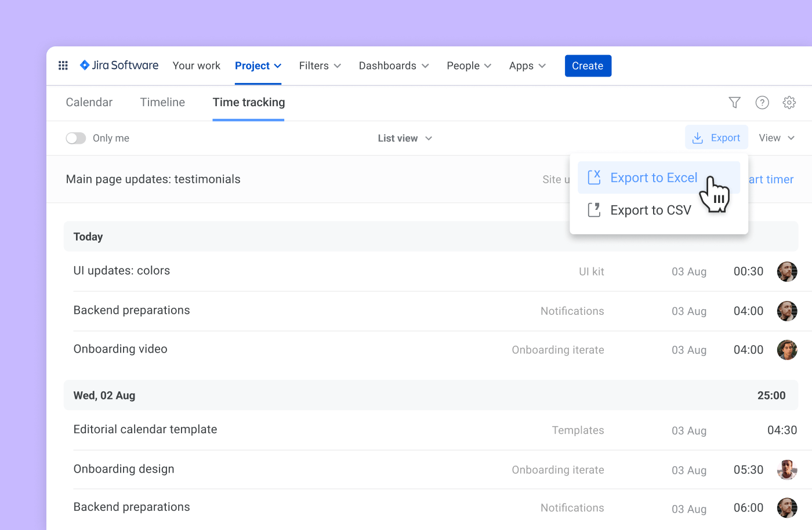This screenshot has height=530, width=812.
Task: Enable the Only me switch
Action: click(76, 138)
